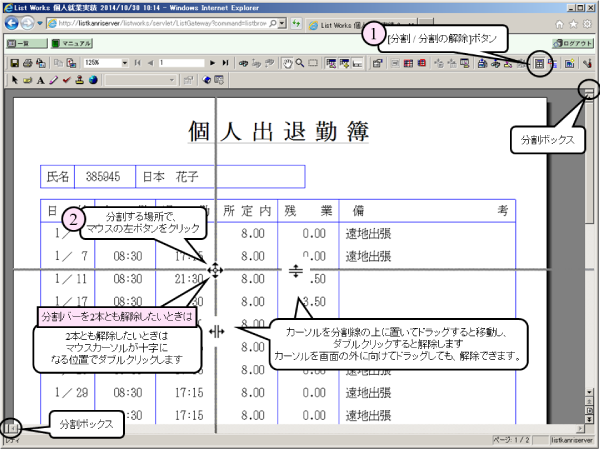Click the 21:30 time cell
Screen dimensions: 600x450
pos(189,279)
